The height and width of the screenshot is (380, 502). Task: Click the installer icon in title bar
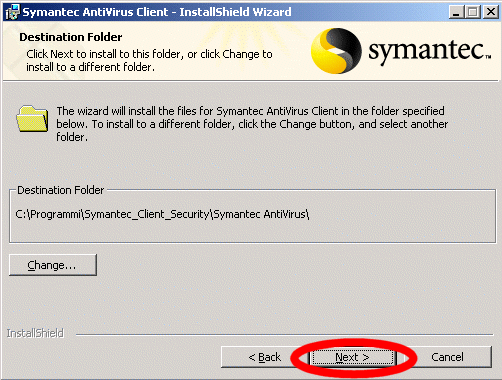click(13, 12)
